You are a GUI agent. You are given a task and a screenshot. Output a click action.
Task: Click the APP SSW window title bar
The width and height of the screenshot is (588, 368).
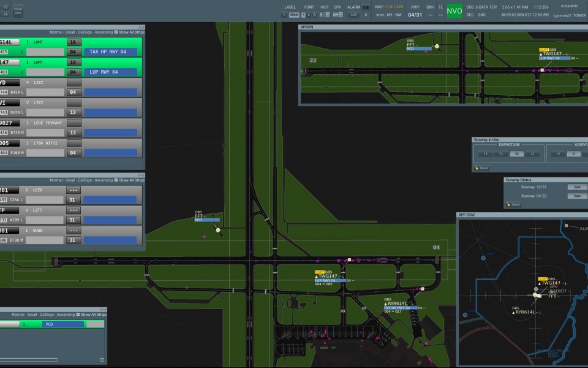[x=522, y=215]
